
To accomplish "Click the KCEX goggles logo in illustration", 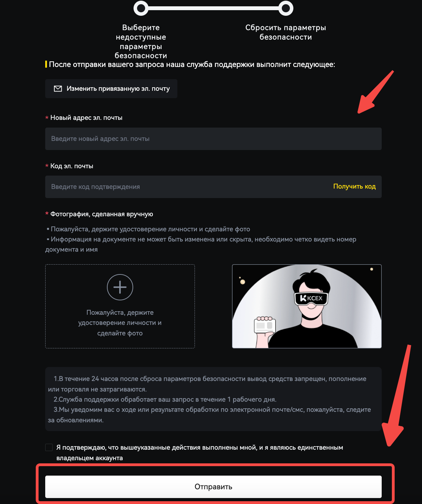I will (x=311, y=298).
